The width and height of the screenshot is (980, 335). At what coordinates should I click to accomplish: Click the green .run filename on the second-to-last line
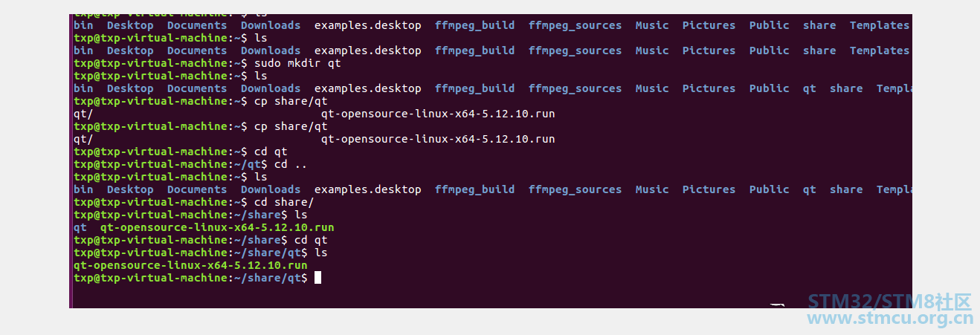190,265
